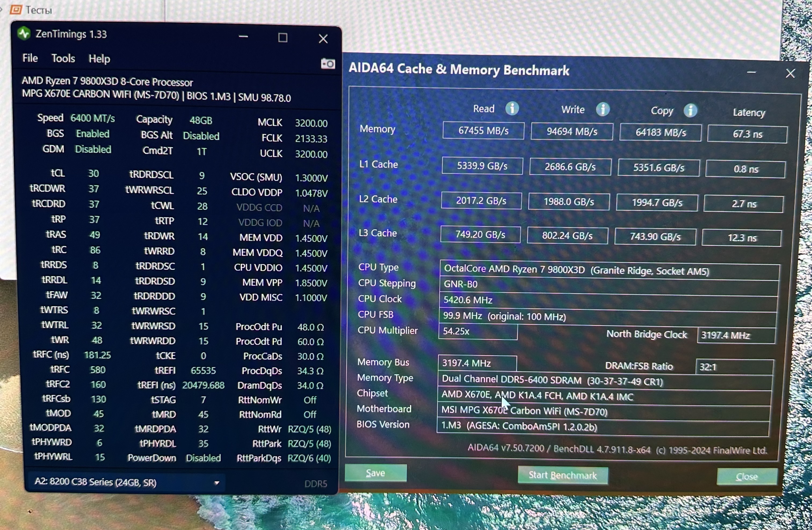Click the Close button in AIDA64

(746, 477)
